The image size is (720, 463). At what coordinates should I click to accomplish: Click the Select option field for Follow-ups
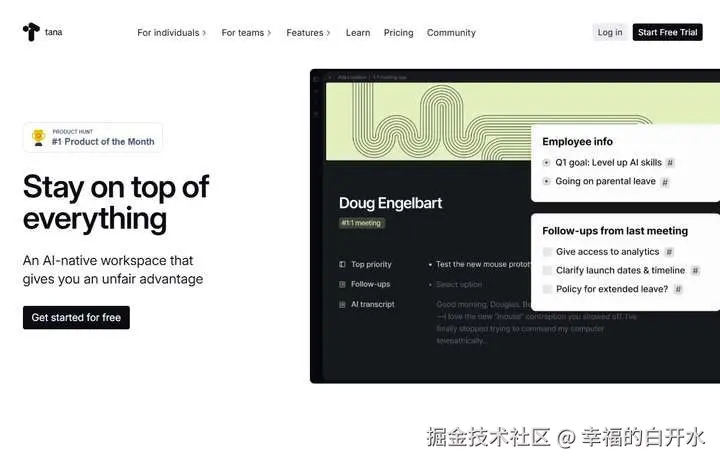[459, 284]
